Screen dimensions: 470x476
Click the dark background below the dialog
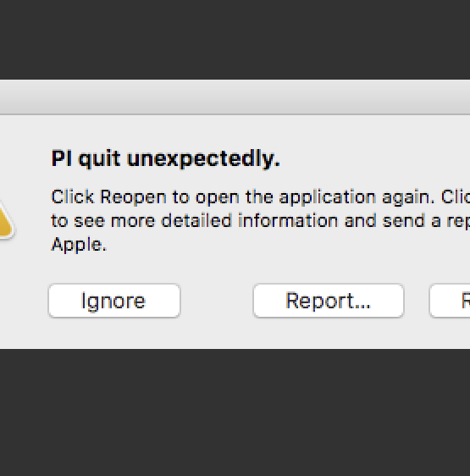[235, 412]
